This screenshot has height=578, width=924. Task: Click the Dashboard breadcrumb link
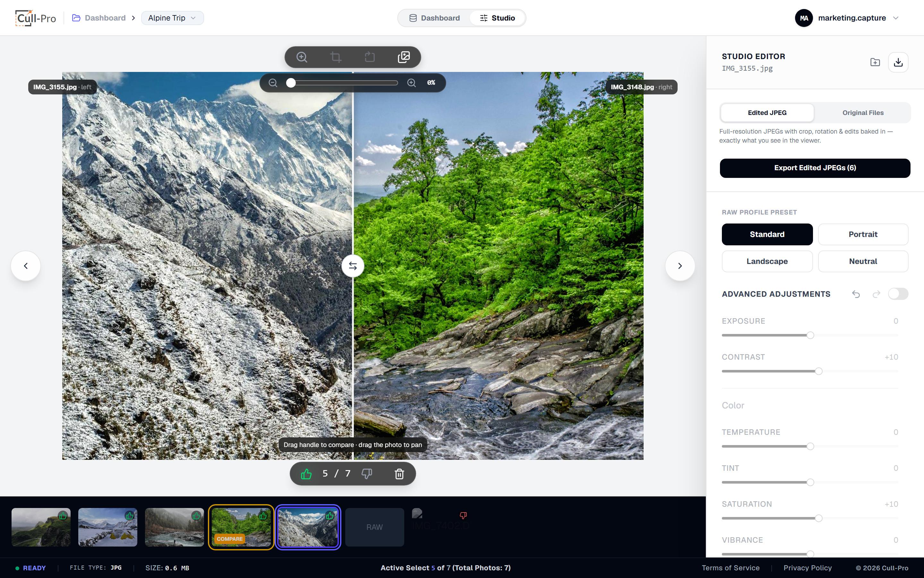point(105,18)
